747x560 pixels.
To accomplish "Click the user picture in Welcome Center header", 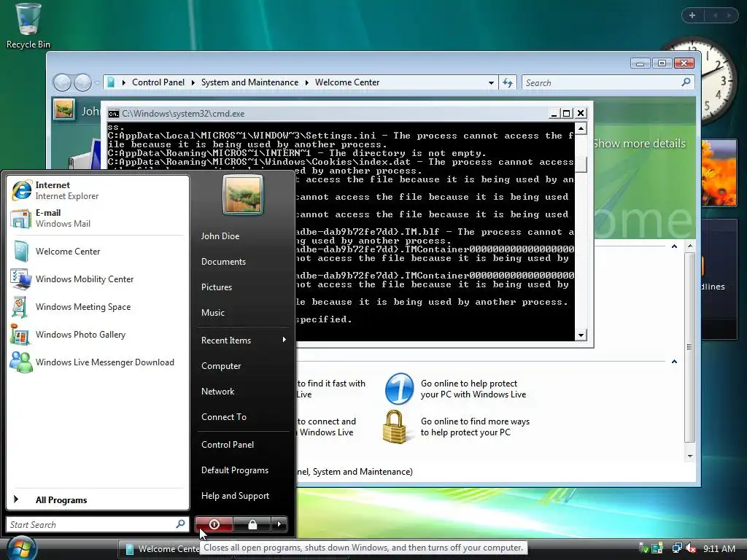I will pyautogui.click(x=64, y=109).
